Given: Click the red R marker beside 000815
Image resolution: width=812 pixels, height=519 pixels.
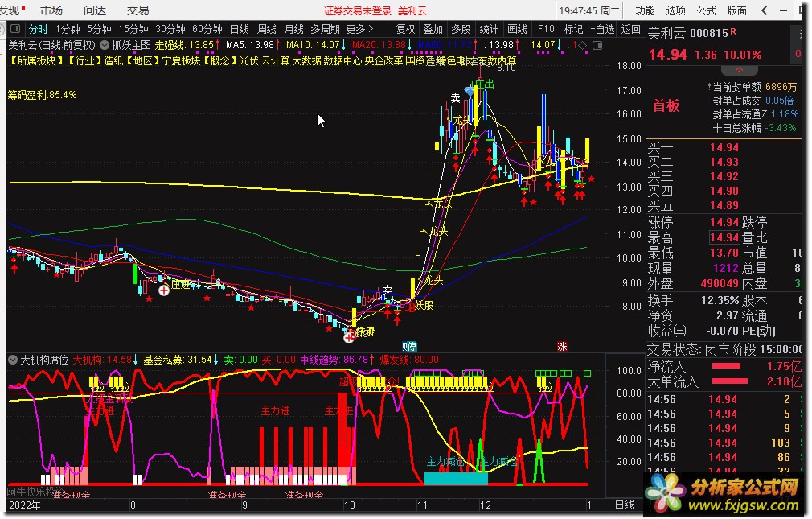Looking at the screenshot, I should point(733,31).
